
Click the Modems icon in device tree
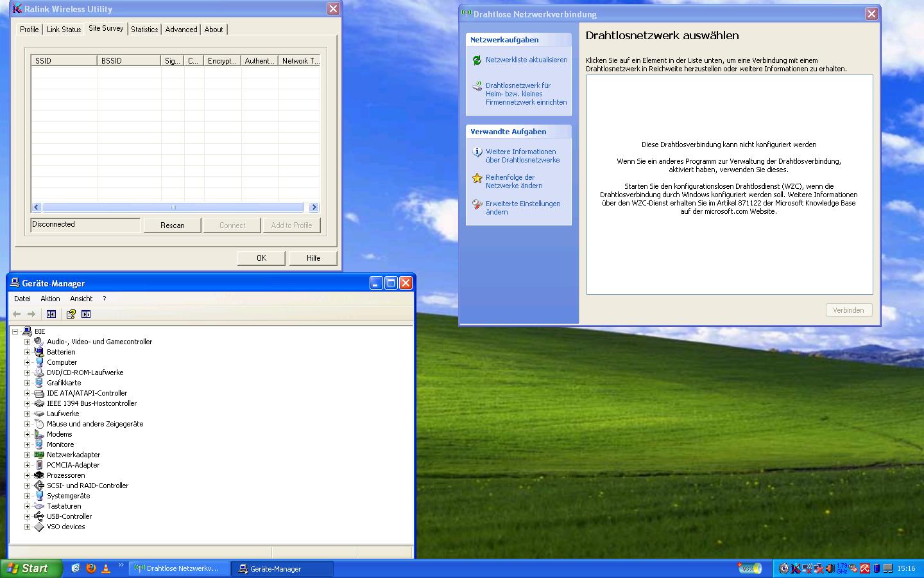point(39,434)
